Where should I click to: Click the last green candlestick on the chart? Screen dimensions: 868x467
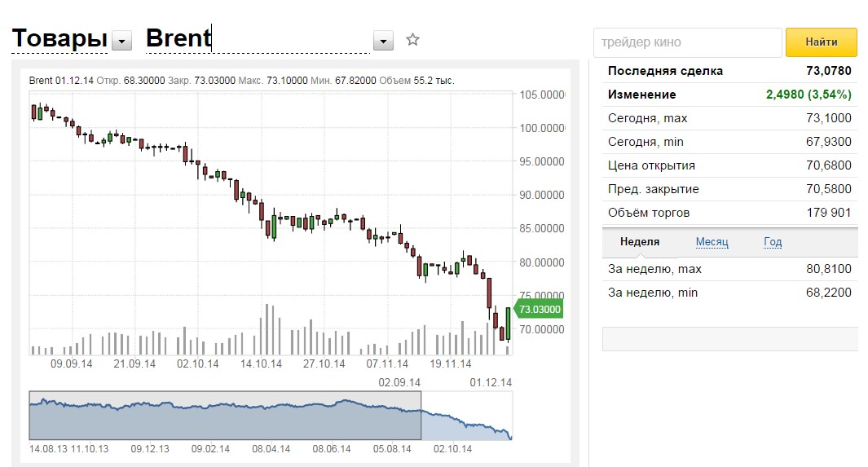click(x=508, y=324)
